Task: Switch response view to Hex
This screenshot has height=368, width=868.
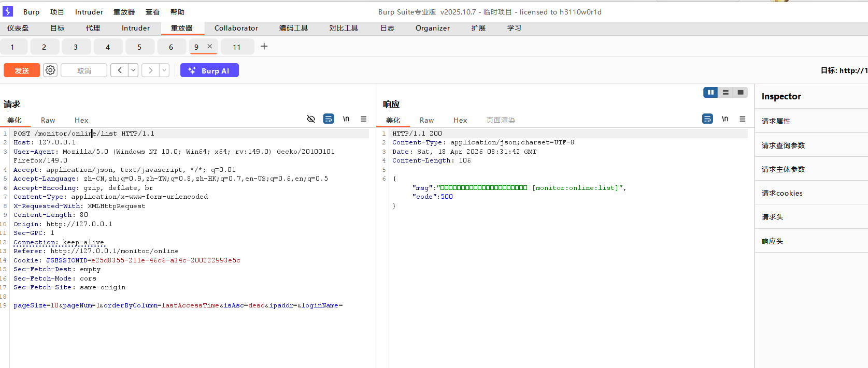Action: [460, 120]
